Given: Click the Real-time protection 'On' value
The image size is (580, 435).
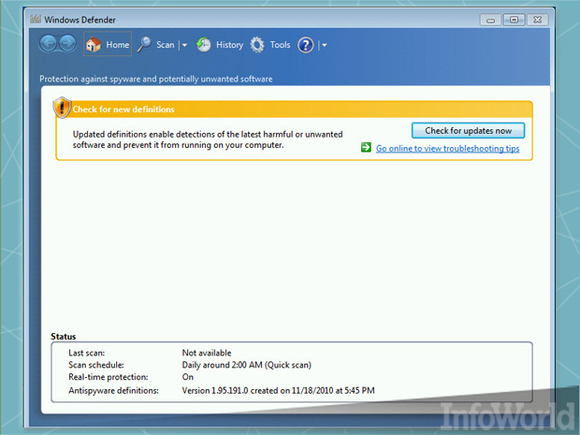Looking at the screenshot, I should pos(188,377).
